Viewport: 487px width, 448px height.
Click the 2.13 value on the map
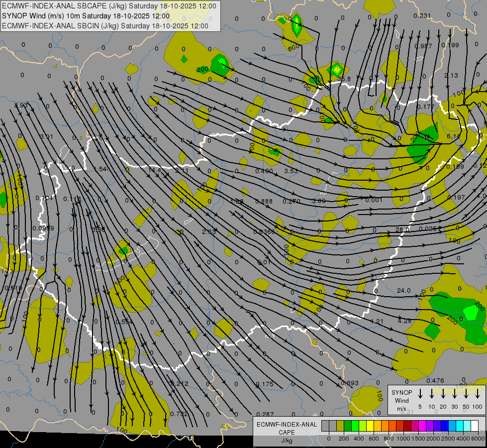pyautogui.click(x=451, y=75)
